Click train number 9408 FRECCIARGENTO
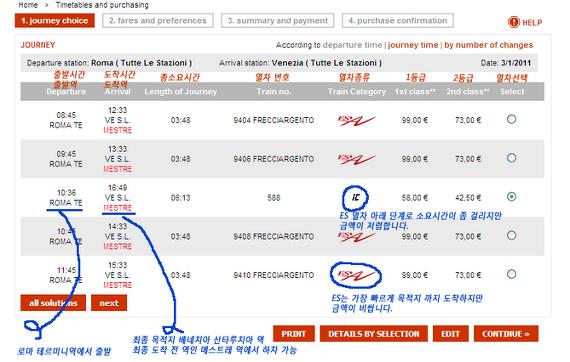This screenshot has width=570, height=362. (x=274, y=237)
